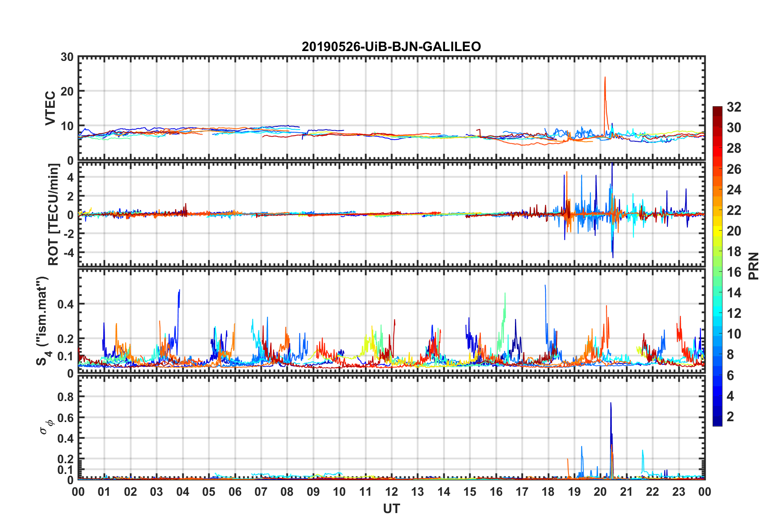Click the x-axis tick label 21
The width and height of the screenshot is (783, 532).
pos(626,492)
